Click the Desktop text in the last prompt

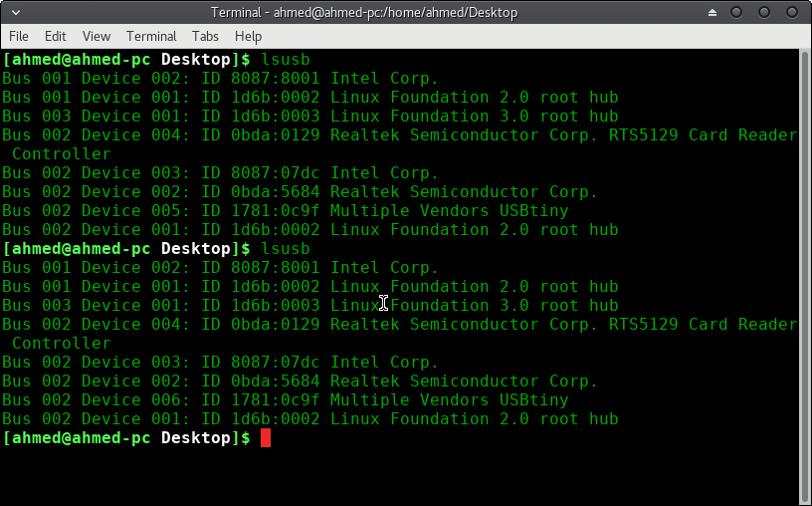[196, 438]
